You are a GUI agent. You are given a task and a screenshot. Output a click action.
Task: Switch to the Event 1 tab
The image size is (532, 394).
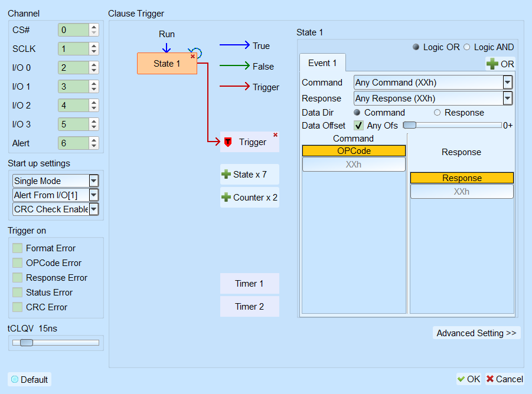(x=322, y=63)
